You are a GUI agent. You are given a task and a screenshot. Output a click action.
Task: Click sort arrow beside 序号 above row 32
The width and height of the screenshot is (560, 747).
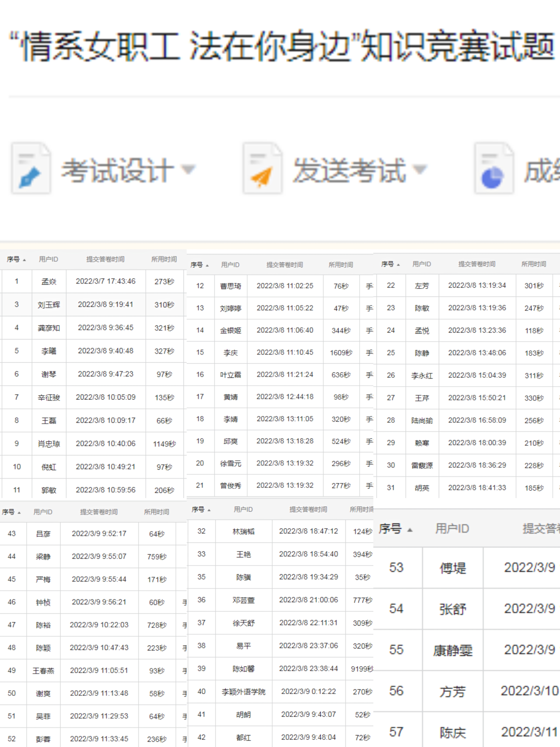pos(209,510)
